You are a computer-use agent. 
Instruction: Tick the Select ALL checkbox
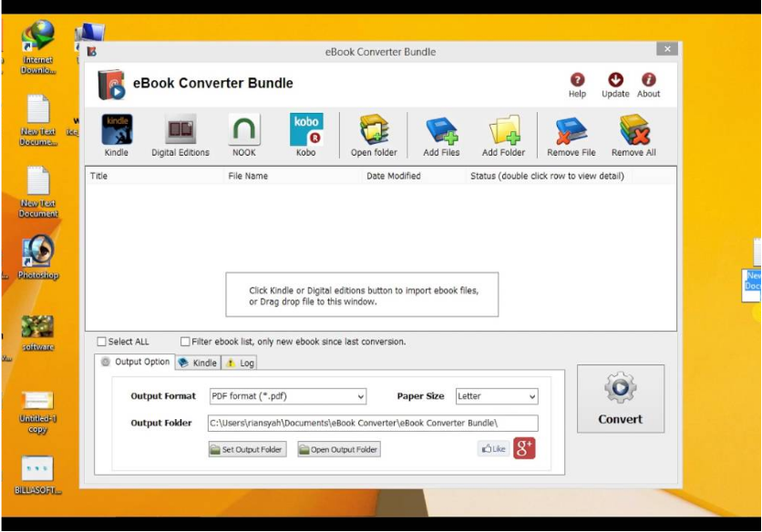(101, 342)
